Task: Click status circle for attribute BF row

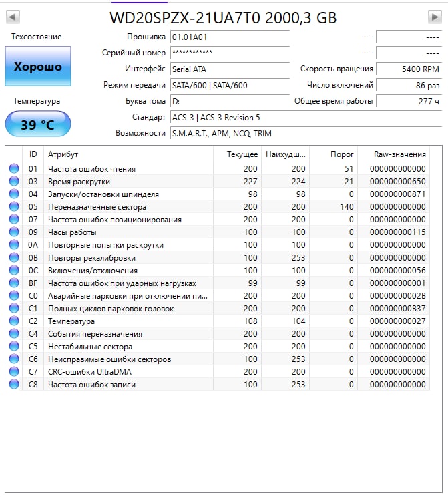Action: 14,283
